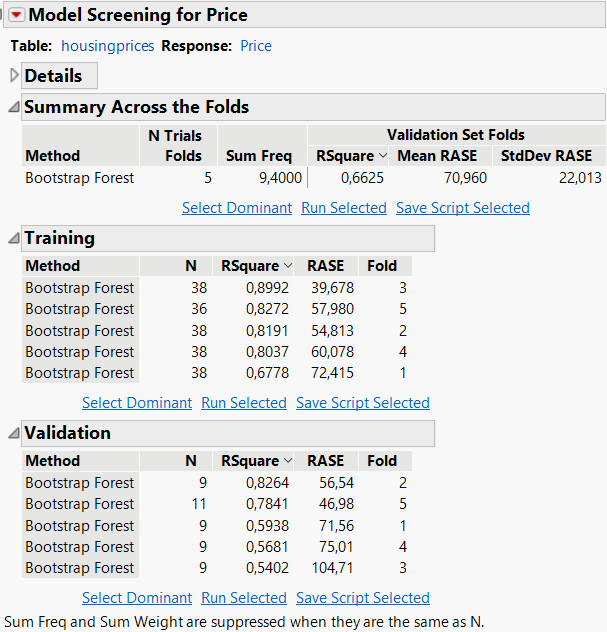
Task: Click Save Script Selected under Validation table
Action: click(363, 598)
